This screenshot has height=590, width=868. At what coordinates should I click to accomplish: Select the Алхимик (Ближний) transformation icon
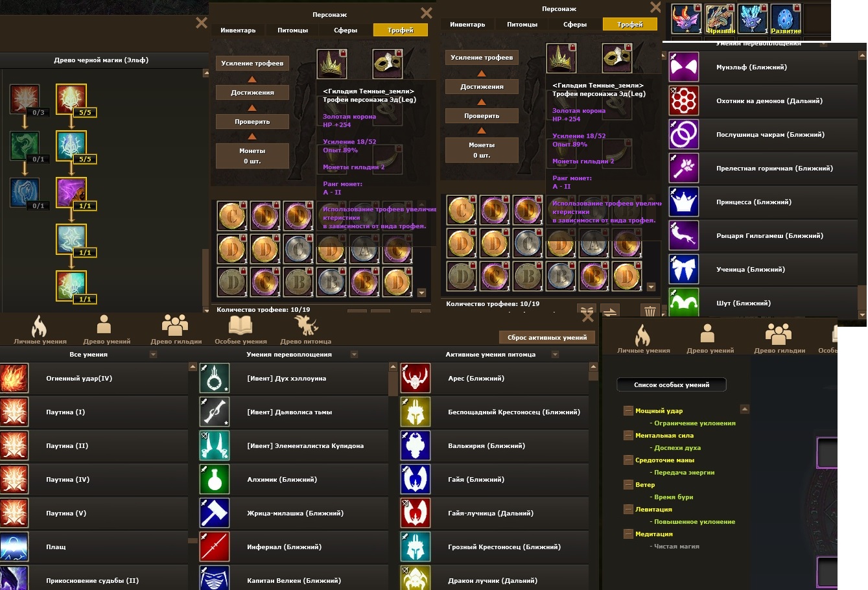(x=215, y=480)
